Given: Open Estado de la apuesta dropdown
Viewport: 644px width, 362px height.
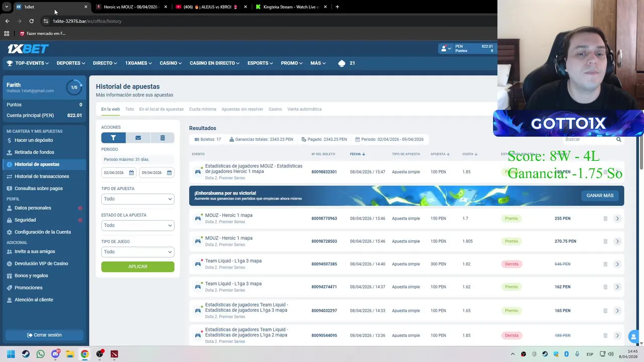Looking at the screenshot, I should (x=138, y=225).
